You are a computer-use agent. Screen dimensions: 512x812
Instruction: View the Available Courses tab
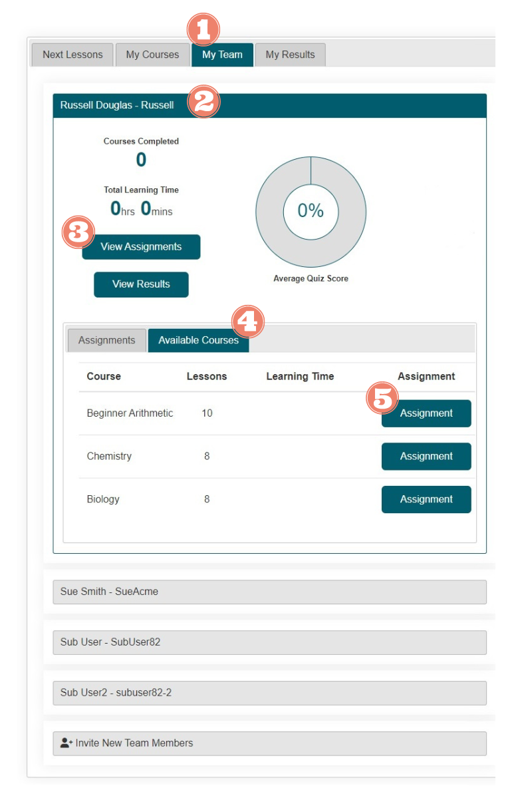(199, 339)
